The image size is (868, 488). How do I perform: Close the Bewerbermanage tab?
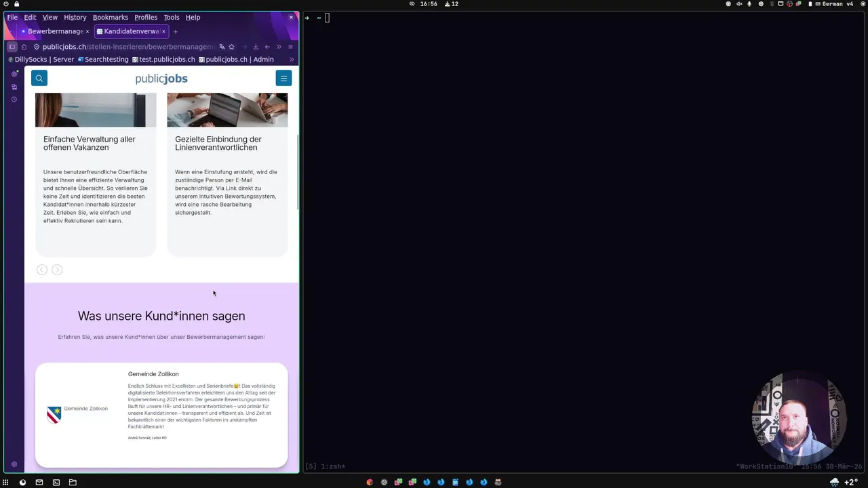87,31
